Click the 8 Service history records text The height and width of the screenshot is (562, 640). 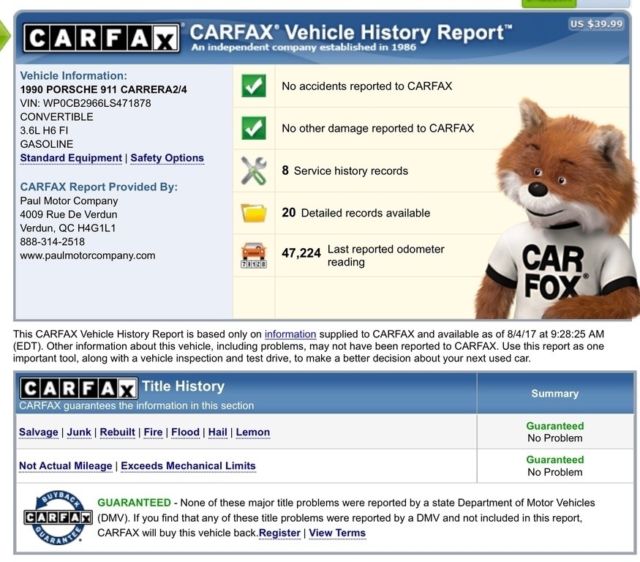coord(345,171)
